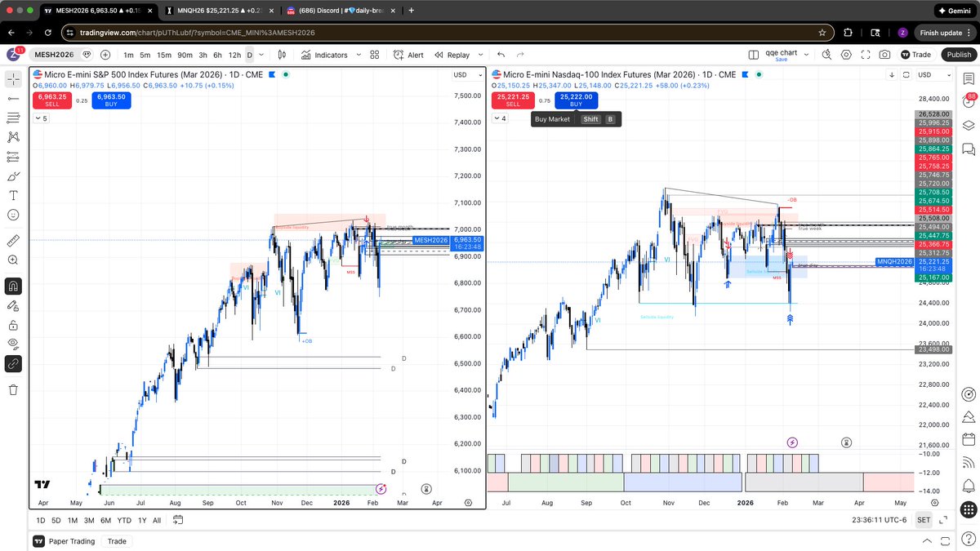
Task: Open the go to date calendar icon
Action: pos(178,520)
